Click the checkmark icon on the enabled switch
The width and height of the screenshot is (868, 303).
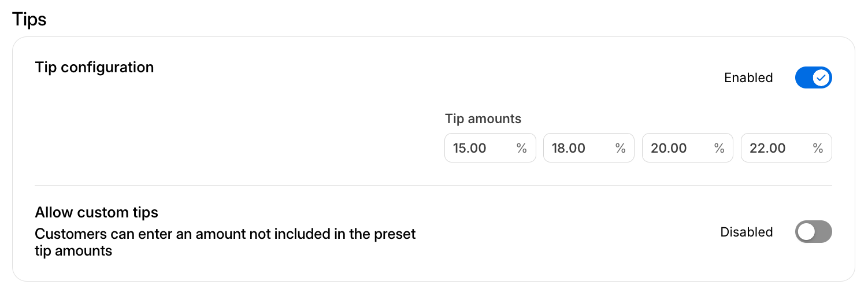point(821,77)
